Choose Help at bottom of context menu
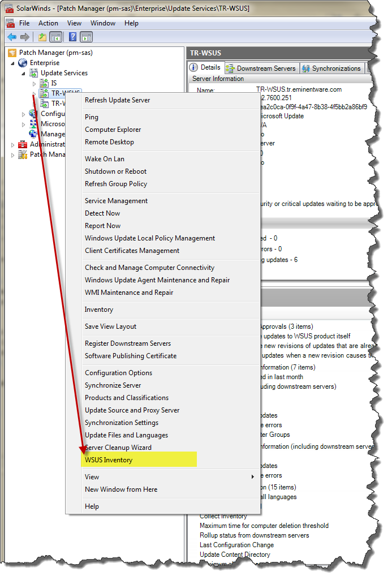Viewport: 392px width, 580px height. tap(92, 506)
